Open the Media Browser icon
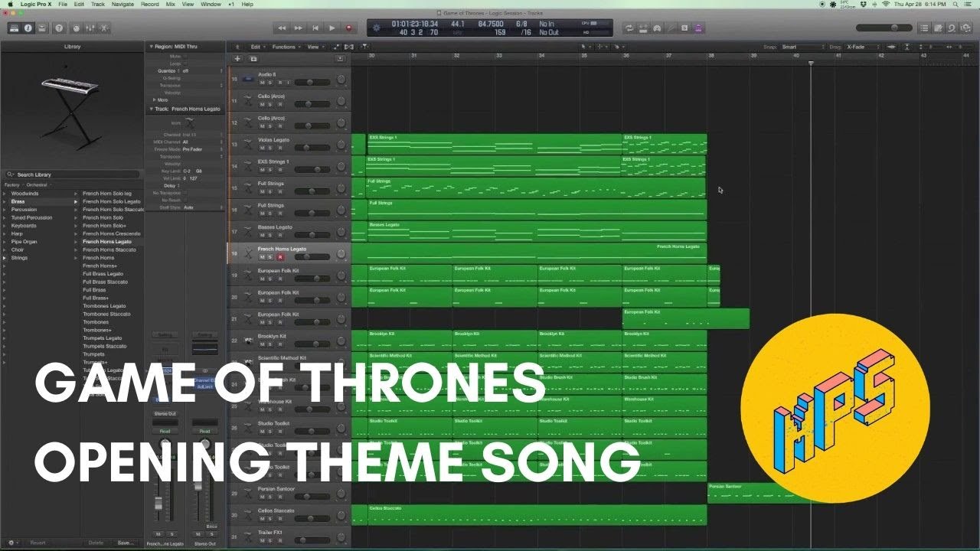980x551 pixels. [965, 28]
